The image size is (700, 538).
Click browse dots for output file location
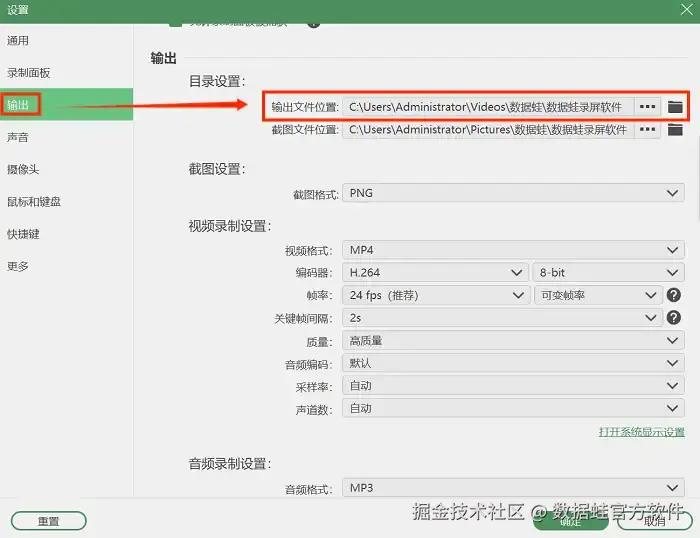click(x=647, y=107)
